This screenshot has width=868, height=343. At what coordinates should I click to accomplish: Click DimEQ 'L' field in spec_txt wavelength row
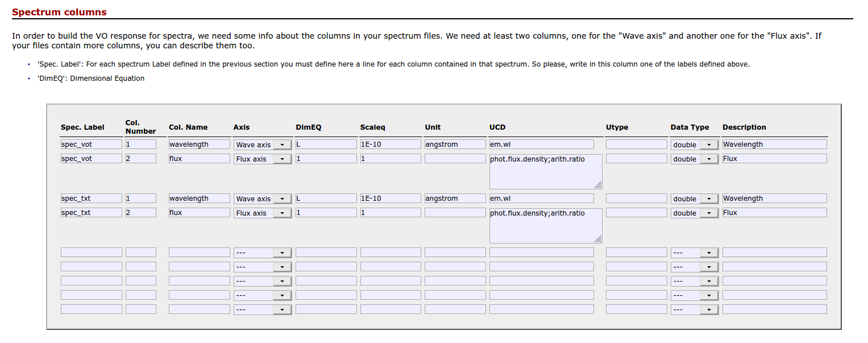tap(326, 199)
